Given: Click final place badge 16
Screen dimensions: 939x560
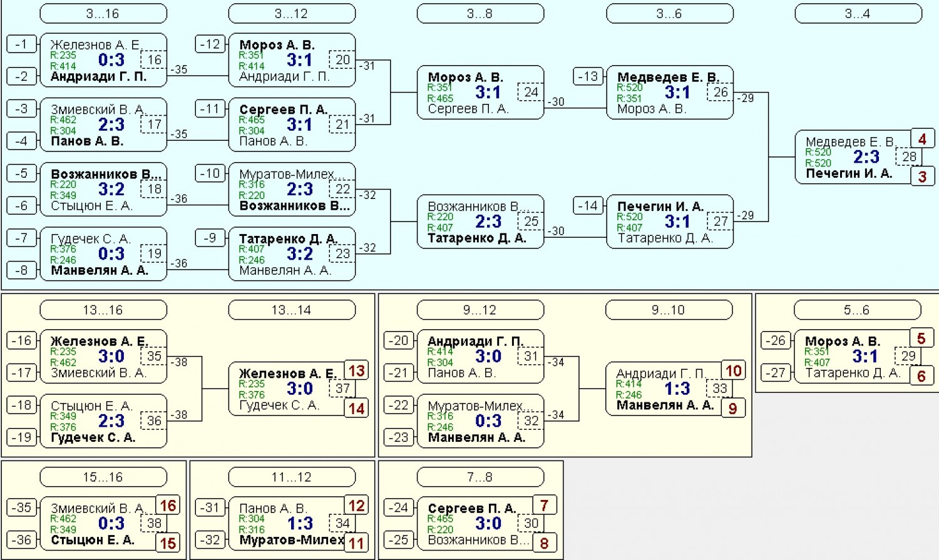Looking at the screenshot, I should pyautogui.click(x=168, y=505).
